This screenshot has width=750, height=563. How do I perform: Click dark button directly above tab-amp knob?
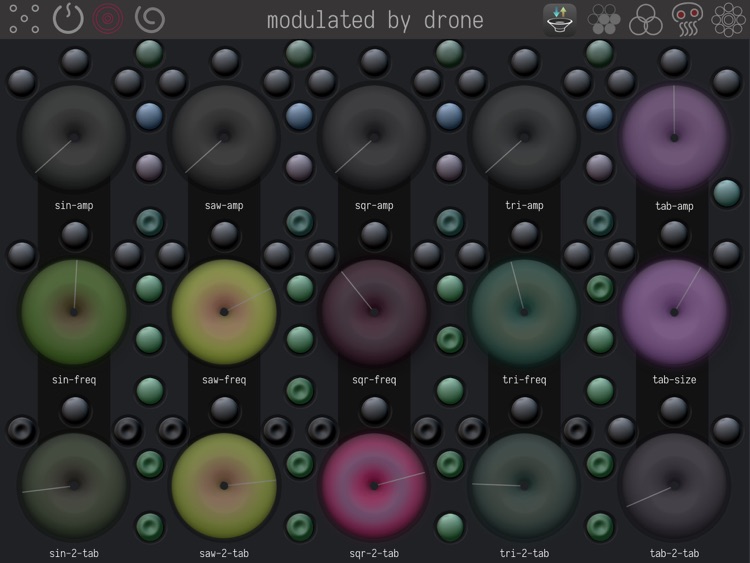(x=674, y=62)
